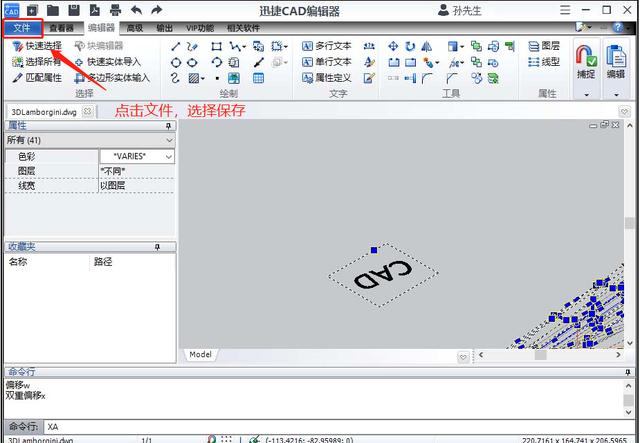This screenshot has width=640, height=443.
Task: Click the text style A-brush icon
Action: 369,62
